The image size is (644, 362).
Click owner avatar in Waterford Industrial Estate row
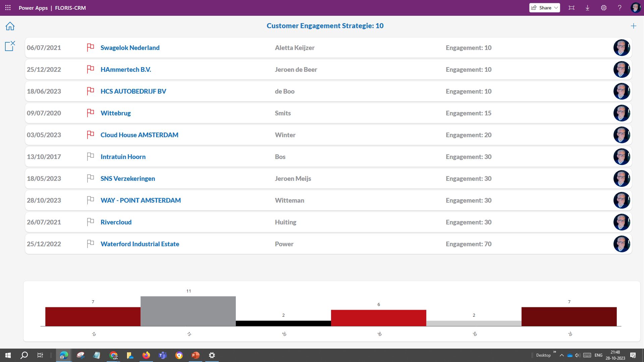(x=622, y=244)
